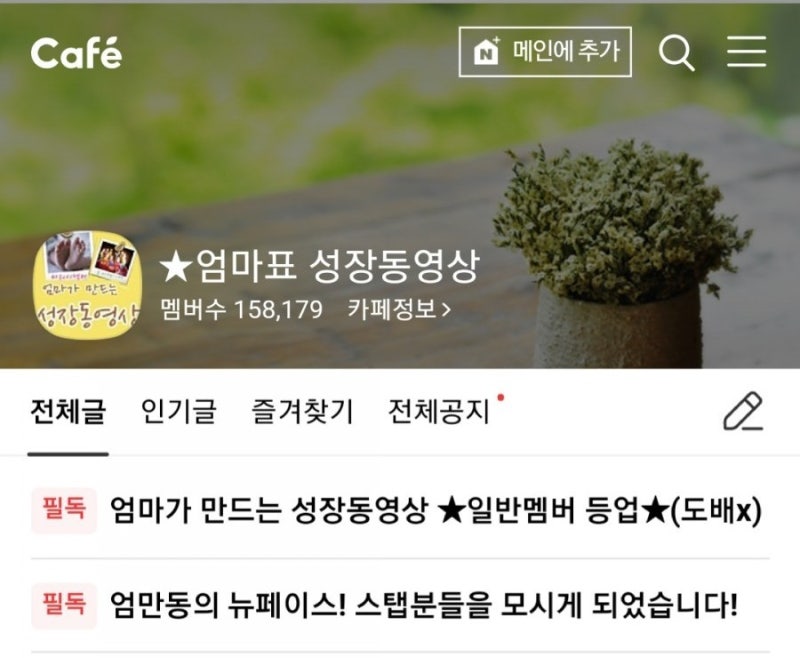This screenshot has height=658, width=800.
Task: Click the second 필독 badge
Action: click(64, 605)
